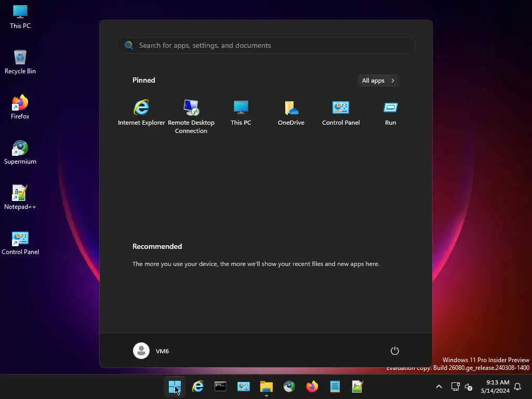Image resolution: width=532 pixels, height=399 pixels.
Task: Select Supermium desktop shortcut
Action: pos(20,152)
